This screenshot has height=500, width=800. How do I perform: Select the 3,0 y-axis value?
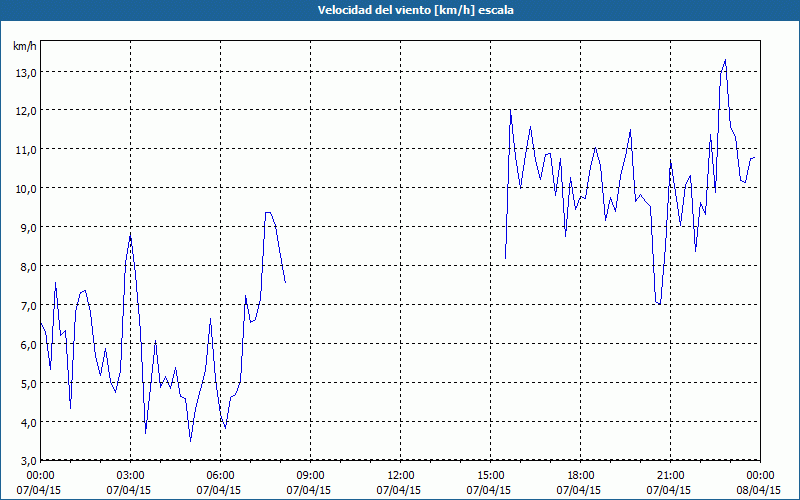29,461
